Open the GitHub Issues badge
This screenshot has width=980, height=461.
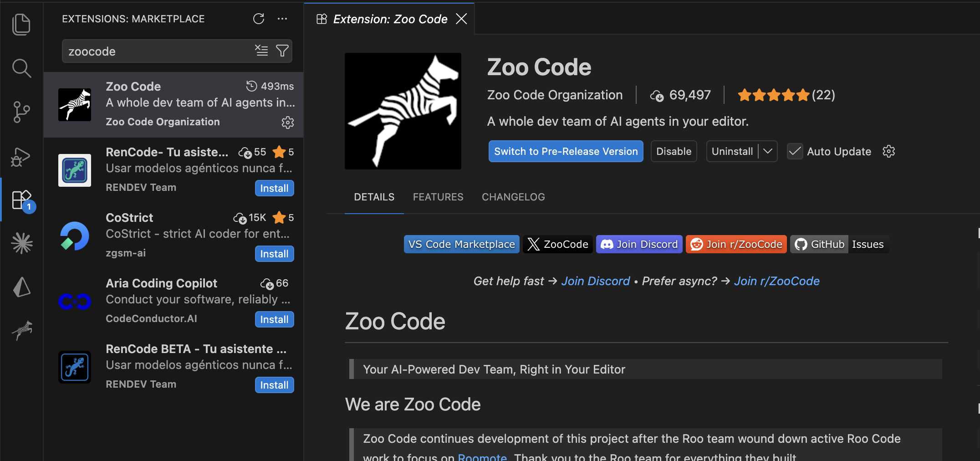839,244
